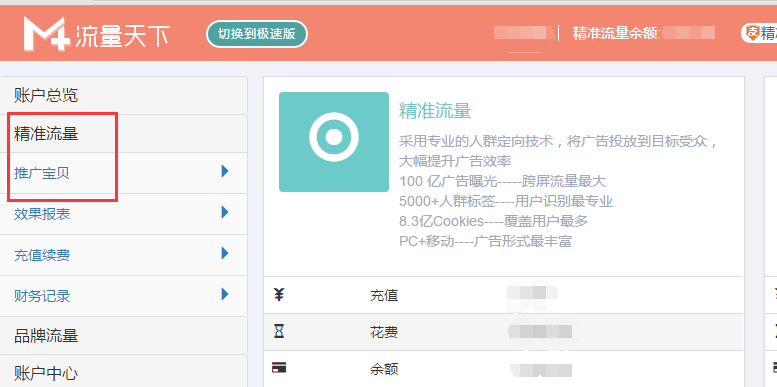
Task: Expand the arrow next to 推广宝贝
Action: pos(225,171)
